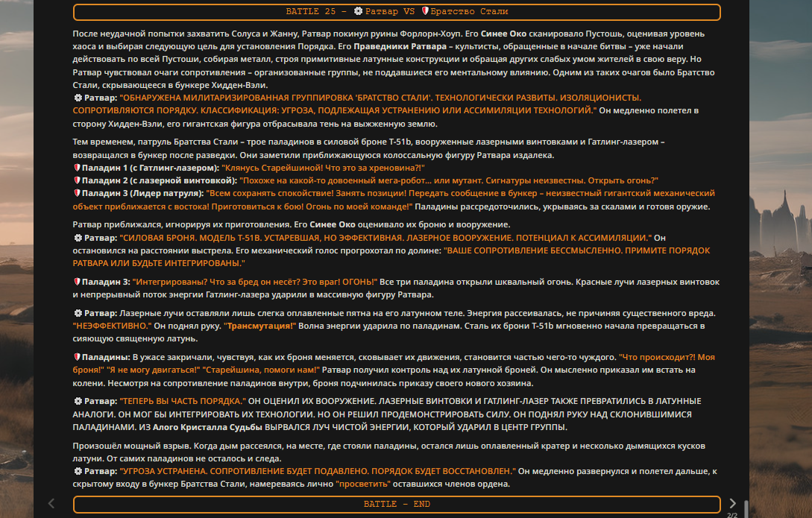Click bold 'Паладины:' speaker label
The height and width of the screenshot is (518, 812).
(106, 357)
